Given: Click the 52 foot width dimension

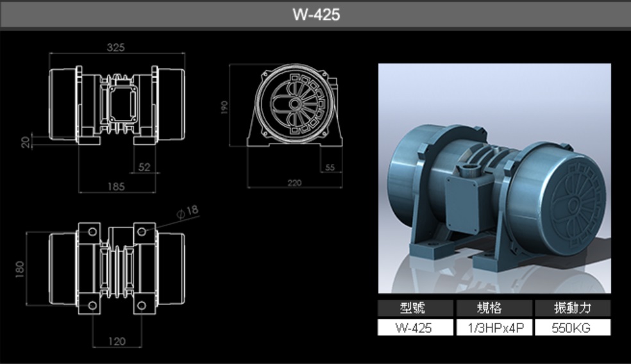Looking at the screenshot, I should [144, 167].
